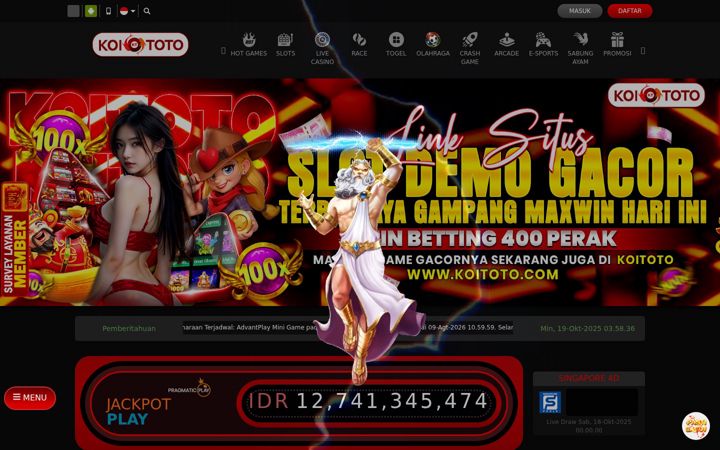Click Live Draw Sab, 18-Okt-2025 text
This screenshot has height=450, width=720.
pyautogui.click(x=589, y=426)
